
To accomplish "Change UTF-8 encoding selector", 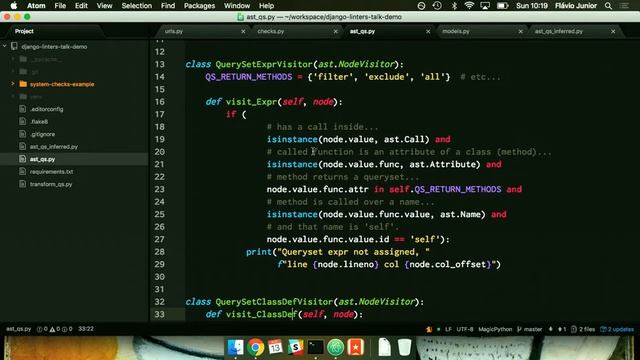I will pyautogui.click(x=465, y=329).
